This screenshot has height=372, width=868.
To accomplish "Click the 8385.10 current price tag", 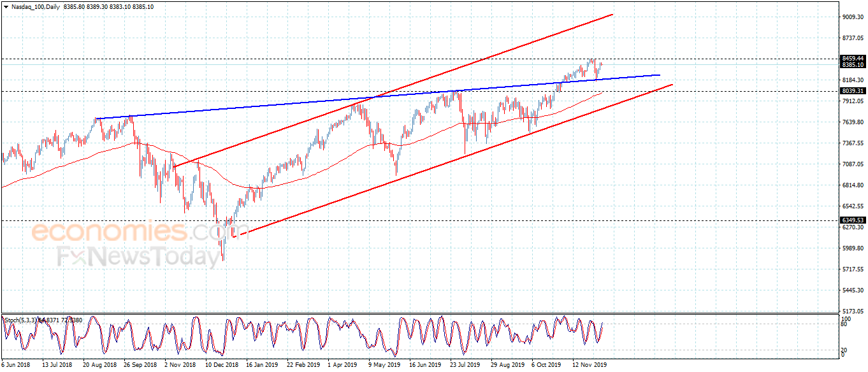I will [852, 65].
